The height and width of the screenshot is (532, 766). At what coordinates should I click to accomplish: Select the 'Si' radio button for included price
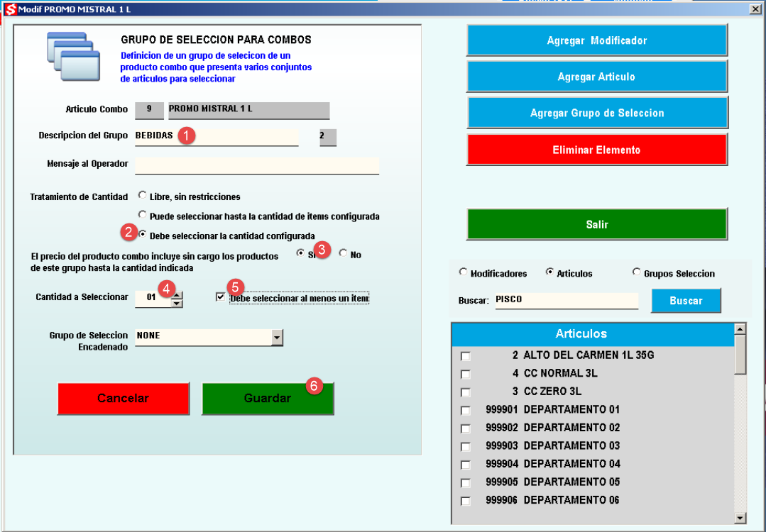[300, 253]
